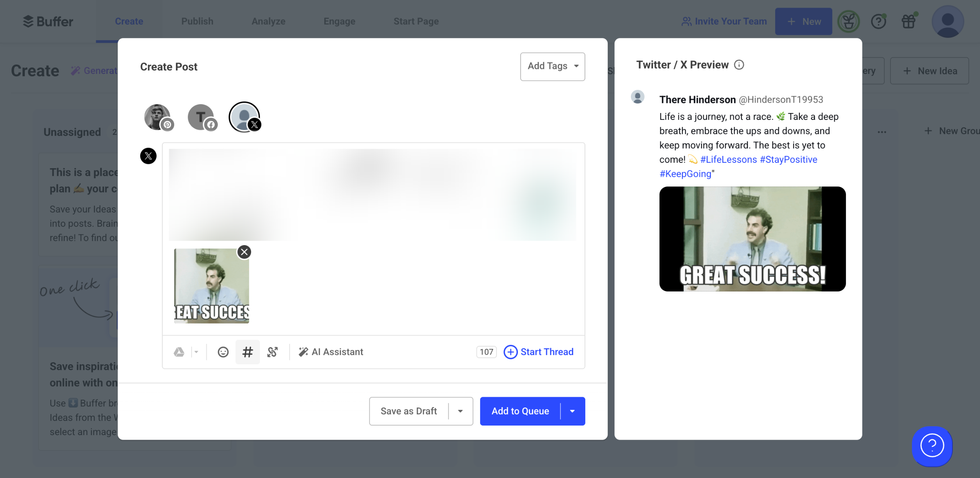Toggle the Pinterest channel avatar
The image size is (980, 478).
[158, 117]
